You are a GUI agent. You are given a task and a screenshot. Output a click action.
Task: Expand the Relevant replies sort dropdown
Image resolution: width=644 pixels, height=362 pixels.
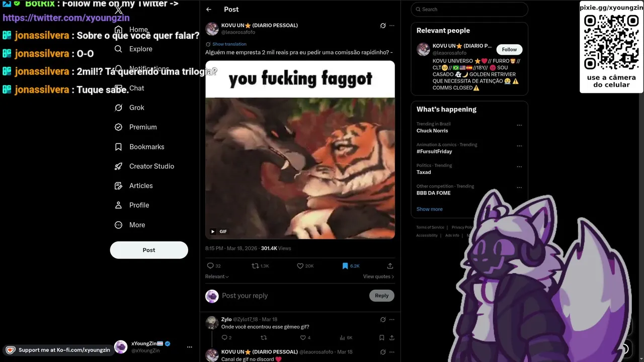coord(217,277)
